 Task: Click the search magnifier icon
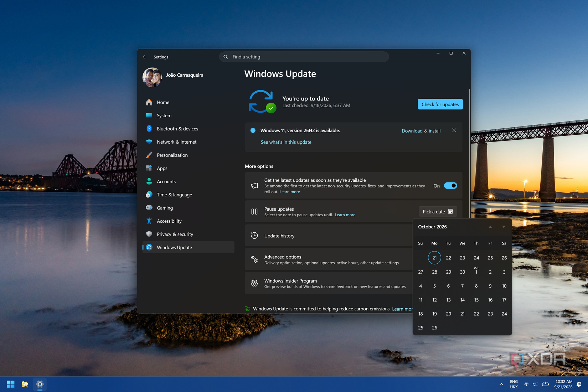(x=226, y=57)
